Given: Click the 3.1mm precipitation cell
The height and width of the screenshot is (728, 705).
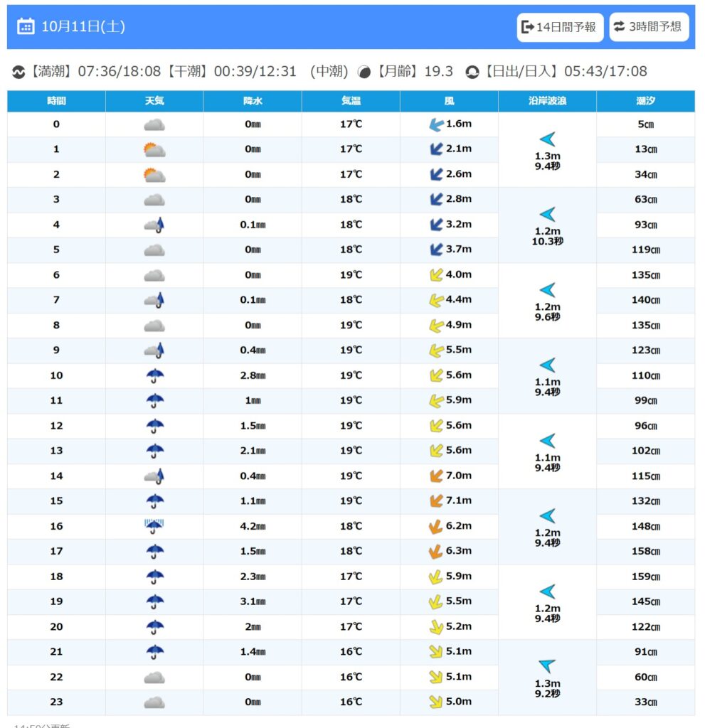Looking at the screenshot, I should tap(253, 601).
